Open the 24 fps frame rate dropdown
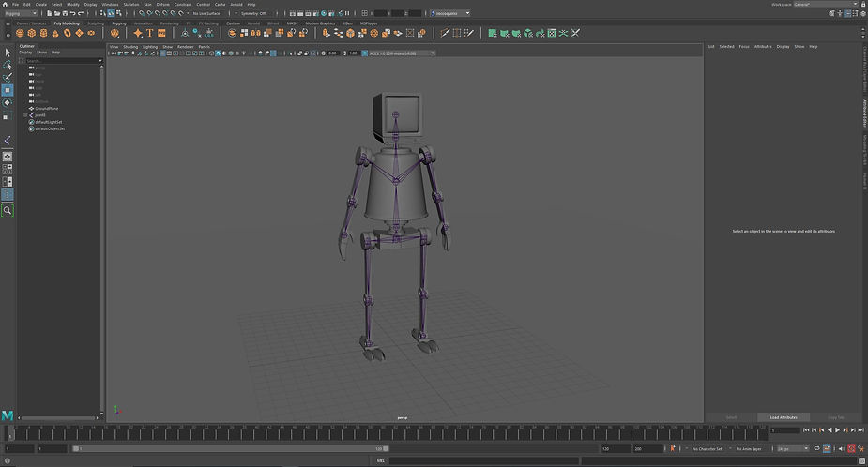 point(793,449)
